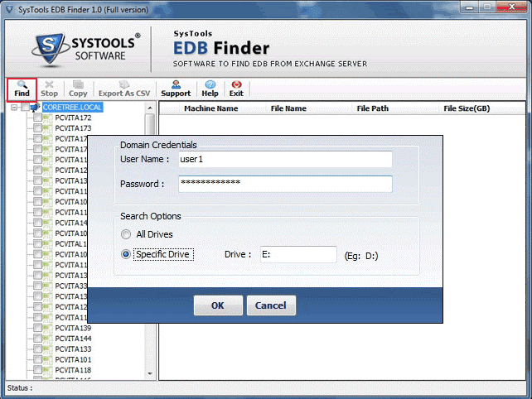
Task: Focus the Password input field
Action: click(285, 184)
